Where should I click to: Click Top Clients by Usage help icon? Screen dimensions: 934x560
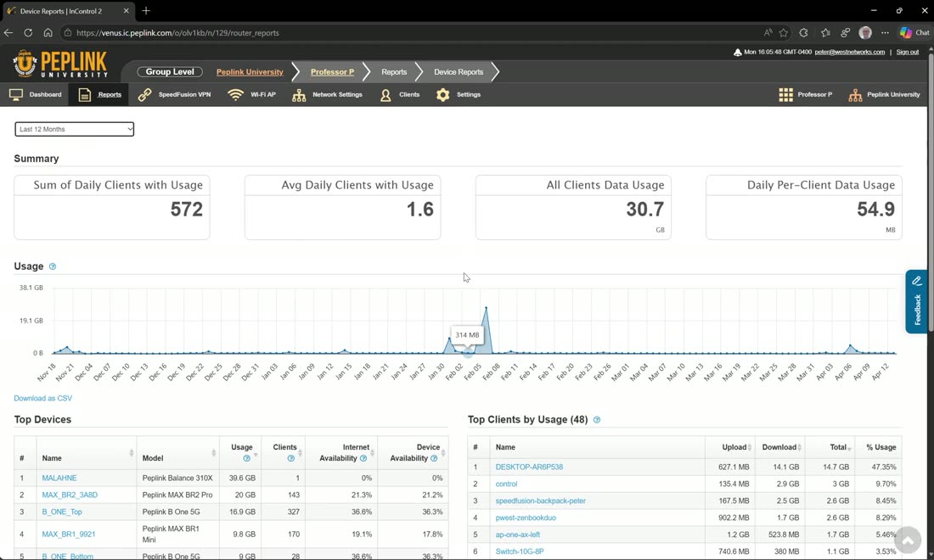pos(597,420)
